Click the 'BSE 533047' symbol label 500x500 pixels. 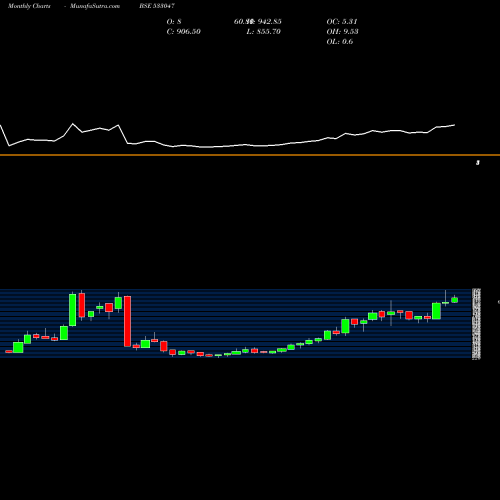coord(157,6)
